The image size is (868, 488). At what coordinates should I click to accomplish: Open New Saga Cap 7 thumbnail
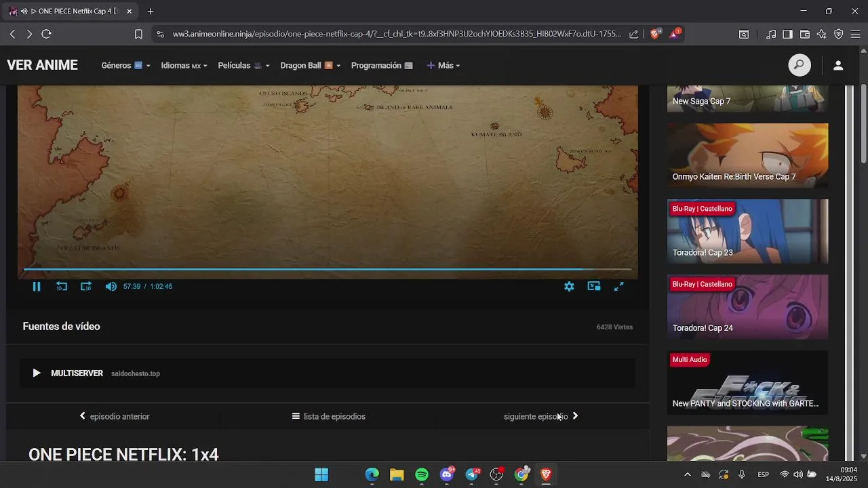[x=747, y=98]
